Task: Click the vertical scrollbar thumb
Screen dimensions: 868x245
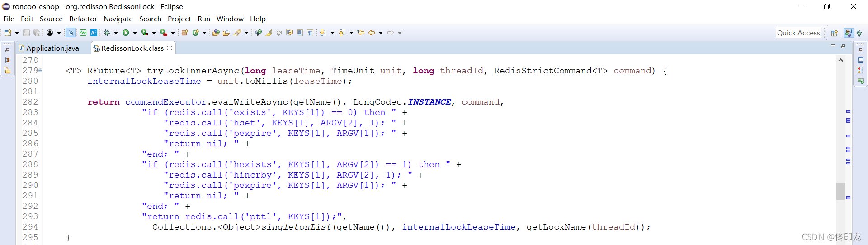Action: [840, 191]
